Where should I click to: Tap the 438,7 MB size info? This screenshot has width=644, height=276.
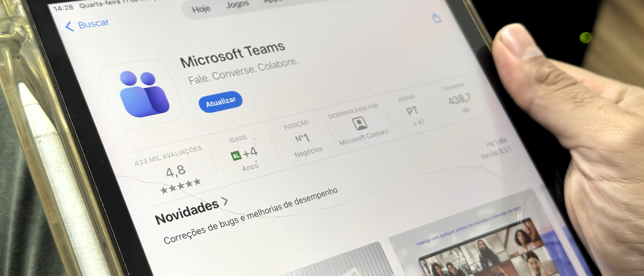[459, 100]
